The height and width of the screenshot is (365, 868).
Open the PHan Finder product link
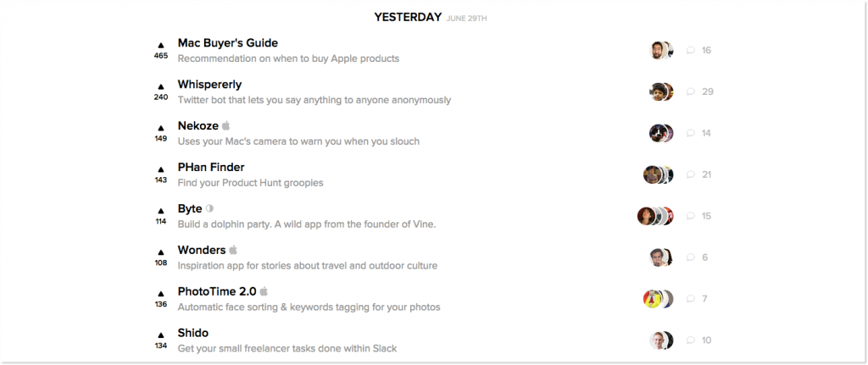point(211,167)
